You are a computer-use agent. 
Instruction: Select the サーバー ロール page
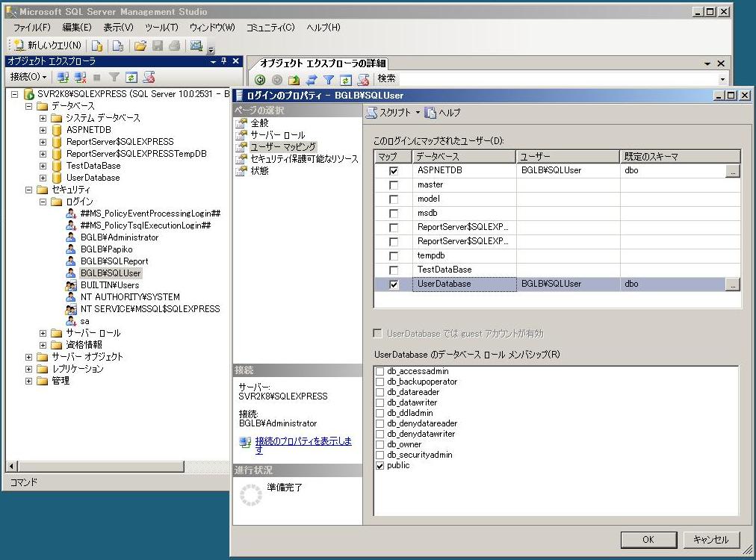point(278,135)
